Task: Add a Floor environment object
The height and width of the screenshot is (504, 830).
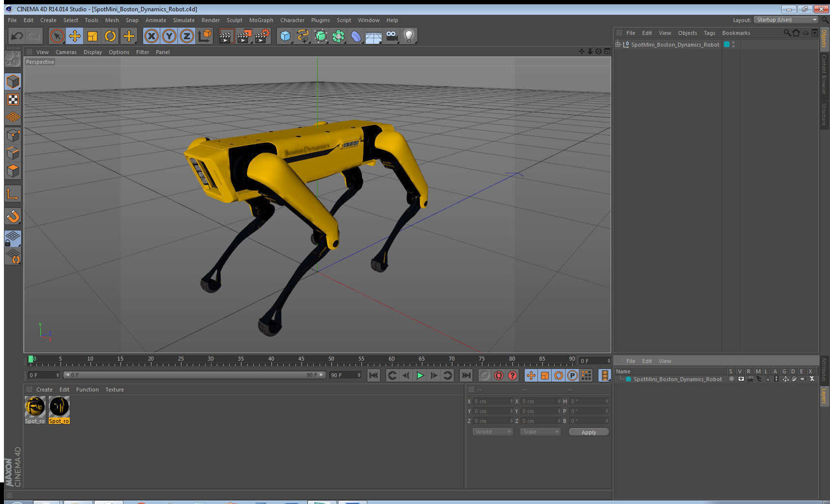Action: coord(374,36)
